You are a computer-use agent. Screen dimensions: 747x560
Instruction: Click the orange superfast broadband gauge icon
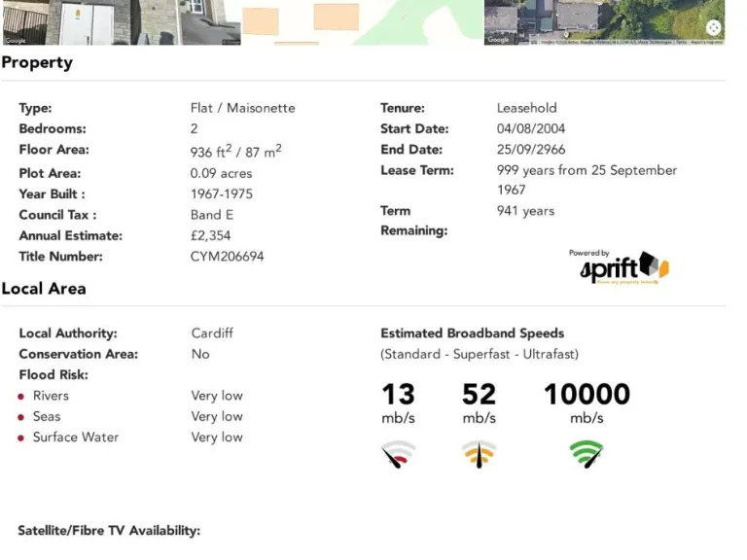[479, 454]
